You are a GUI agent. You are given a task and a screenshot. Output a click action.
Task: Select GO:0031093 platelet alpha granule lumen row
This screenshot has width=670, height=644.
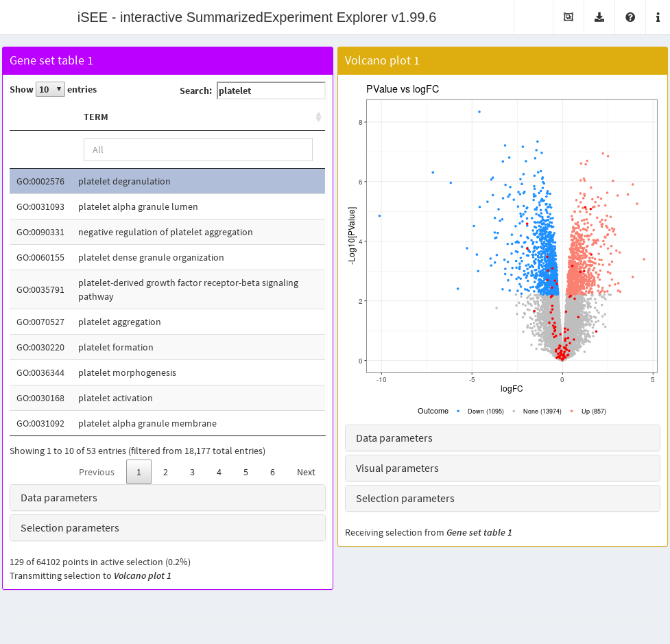point(167,207)
